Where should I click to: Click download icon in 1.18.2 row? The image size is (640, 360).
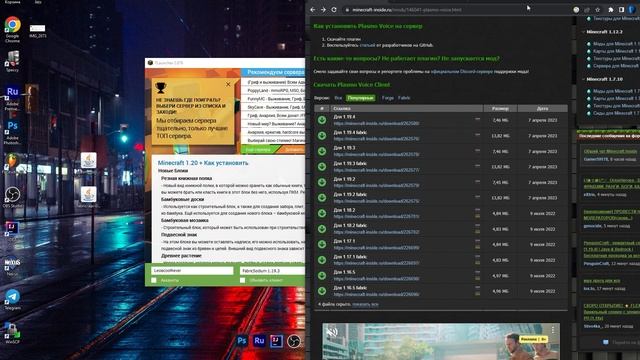(322, 213)
